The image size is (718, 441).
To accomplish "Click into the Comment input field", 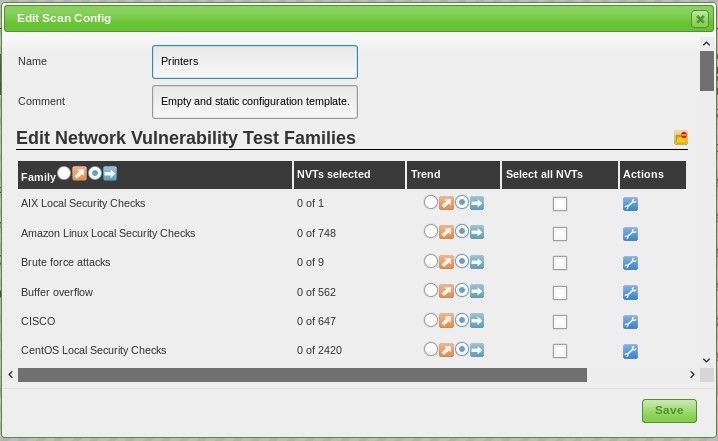I will coord(255,102).
